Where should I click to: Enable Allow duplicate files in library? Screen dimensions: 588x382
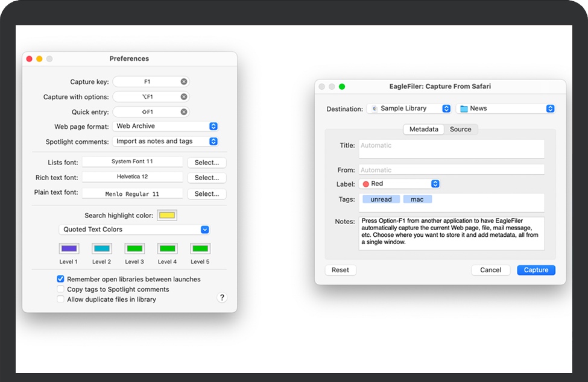tap(60, 299)
